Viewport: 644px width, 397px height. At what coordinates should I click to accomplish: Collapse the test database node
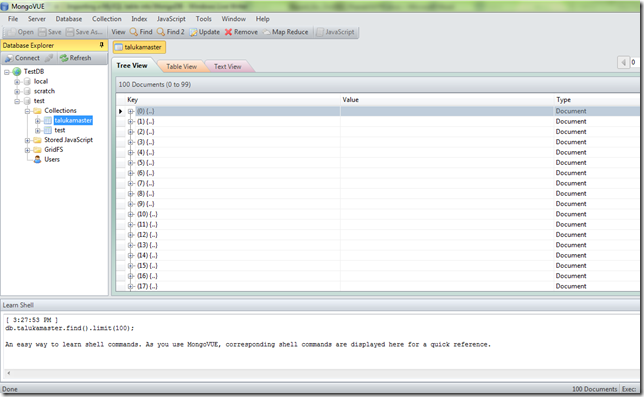click(x=17, y=101)
